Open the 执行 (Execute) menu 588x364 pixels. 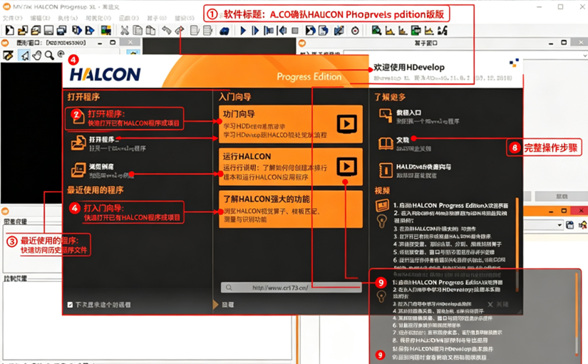tap(68, 18)
